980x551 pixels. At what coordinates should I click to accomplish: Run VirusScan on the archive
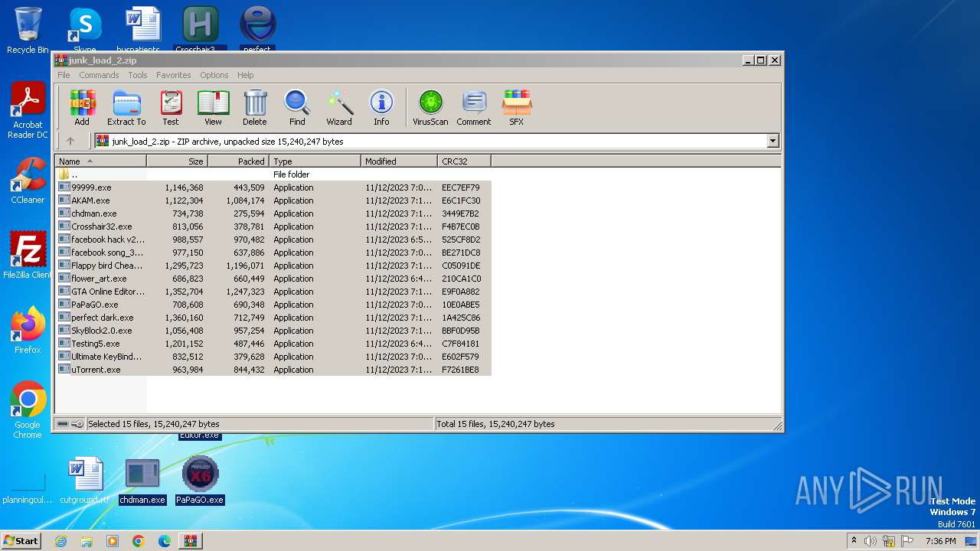click(430, 107)
